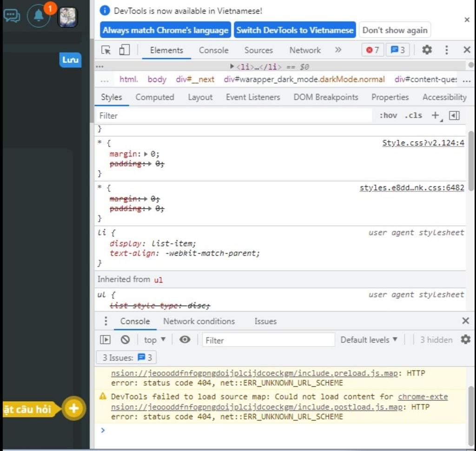Image resolution: width=476 pixels, height=451 pixels.
Task: Open the user profile avatar
Action: [68, 17]
